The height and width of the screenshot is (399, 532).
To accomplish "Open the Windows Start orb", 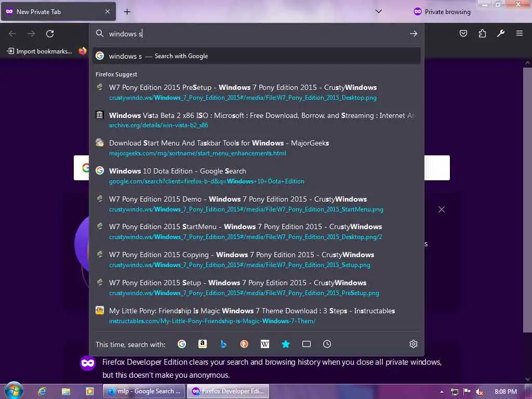I will click(x=14, y=391).
